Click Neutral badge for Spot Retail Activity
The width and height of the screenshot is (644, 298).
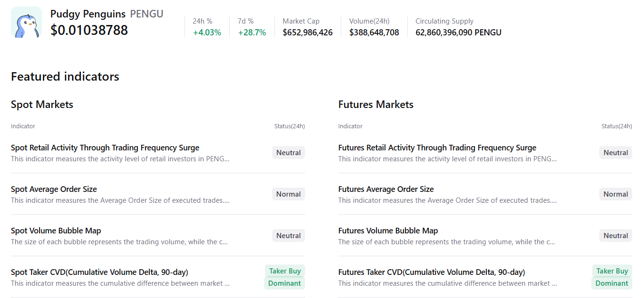(288, 153)
